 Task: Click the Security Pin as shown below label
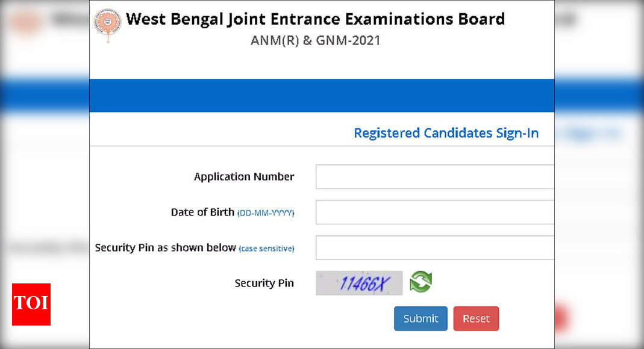pyautogui.click(x=166, y=248)
